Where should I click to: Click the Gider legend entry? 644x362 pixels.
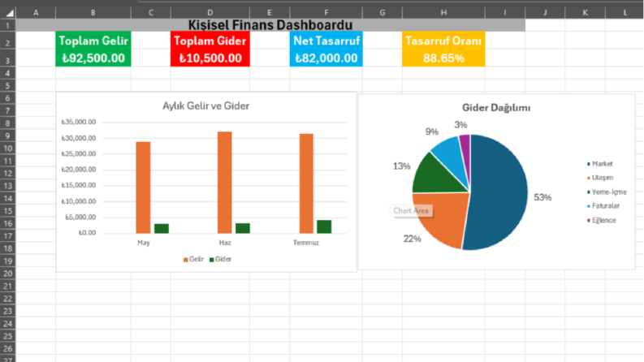[x=221, y=259]
